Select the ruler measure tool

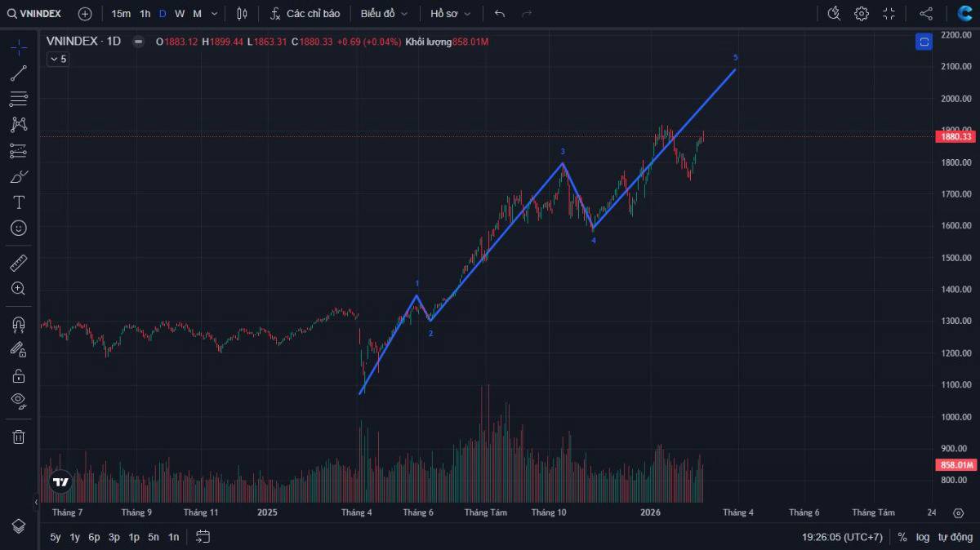(18, 263)
